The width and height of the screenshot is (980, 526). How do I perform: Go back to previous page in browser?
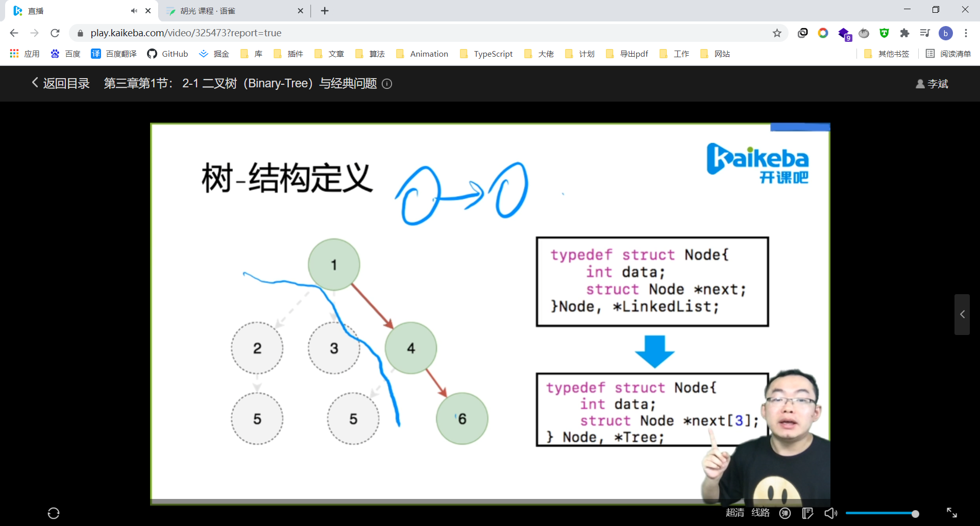pos(14,33)
